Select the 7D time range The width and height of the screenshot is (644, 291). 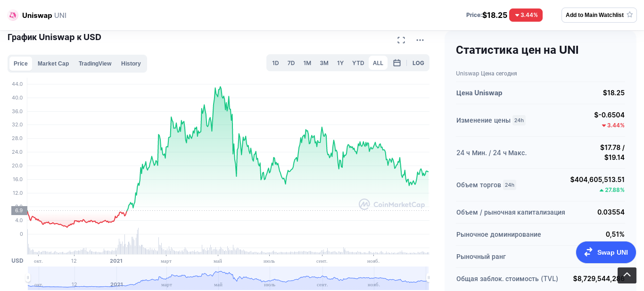[x=291, y=63]
